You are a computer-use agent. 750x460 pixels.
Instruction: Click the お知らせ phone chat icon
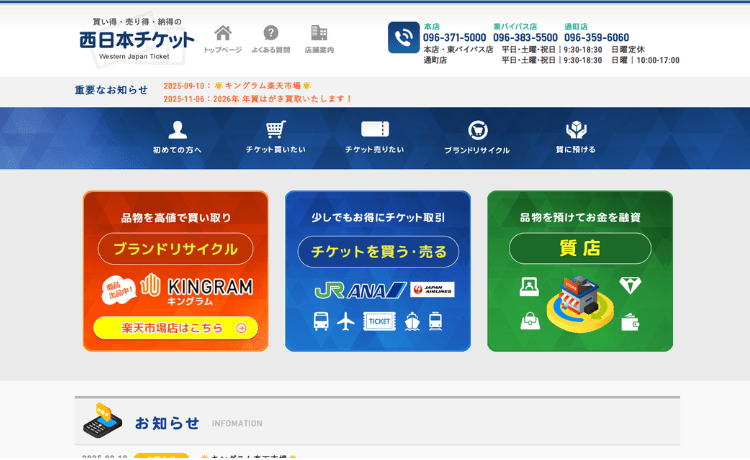(102, 420)
